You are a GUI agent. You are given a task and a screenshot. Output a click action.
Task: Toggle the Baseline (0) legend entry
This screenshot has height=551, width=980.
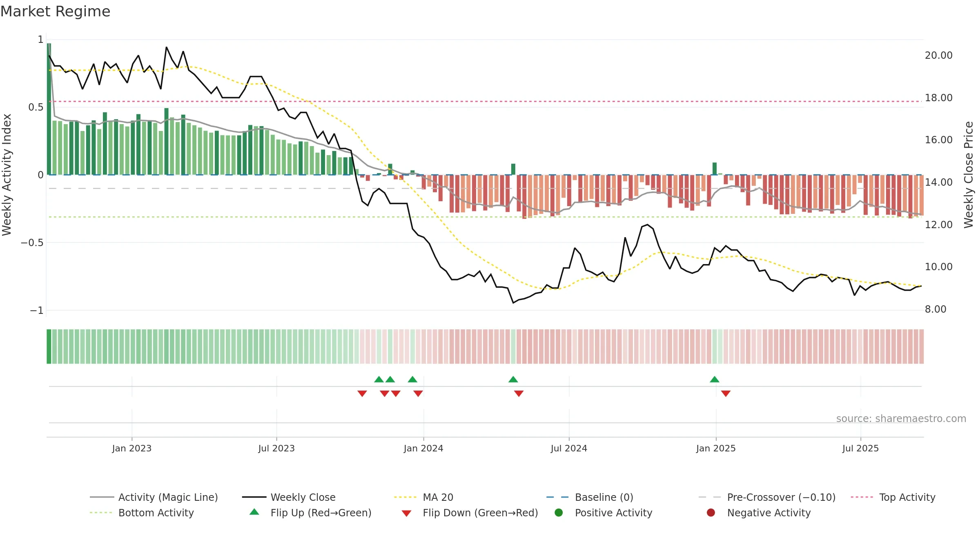pos(590,497)
